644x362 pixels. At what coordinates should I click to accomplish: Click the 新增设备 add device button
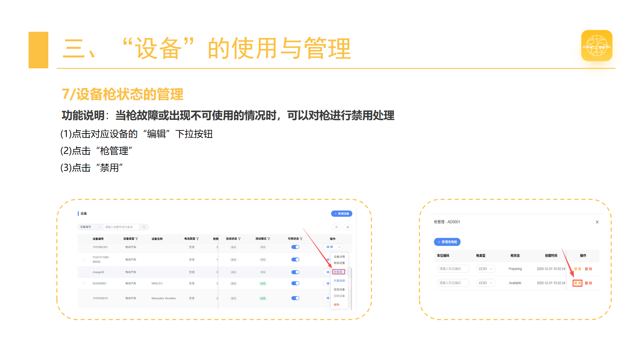coord(341,214)
